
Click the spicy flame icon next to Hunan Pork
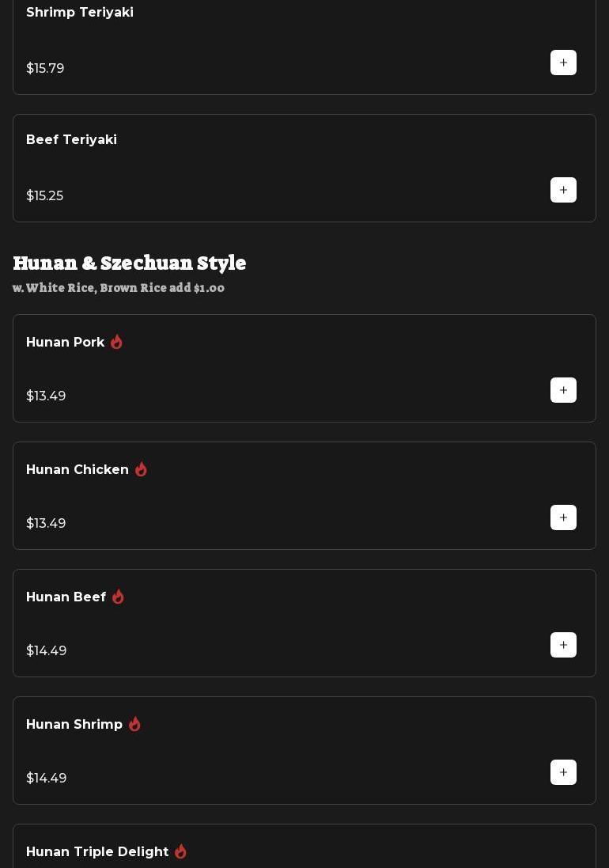[116, 342]
